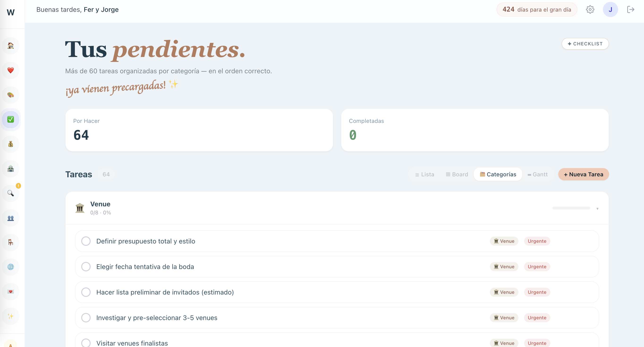644x347 pixels.
Task: Complete 'Investigar y pre-seleccionar 3-5 venues'
Action: [x=86, y=318]
